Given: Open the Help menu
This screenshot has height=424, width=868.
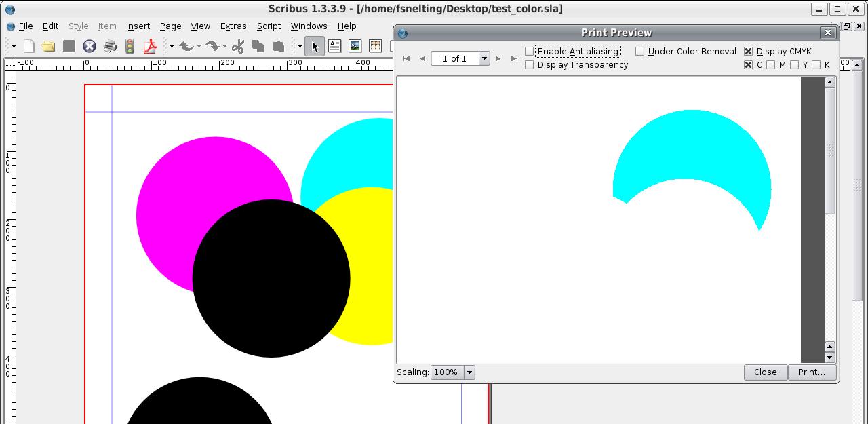Looking at the screenshot, I should [x=347, y=26].
